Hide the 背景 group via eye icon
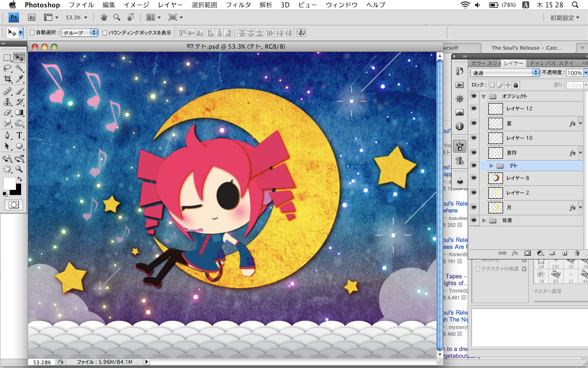 (474, 220)
